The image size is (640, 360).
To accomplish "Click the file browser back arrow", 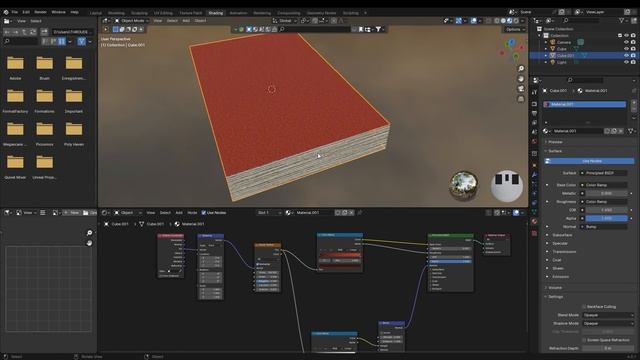I will tap(7, 32).
